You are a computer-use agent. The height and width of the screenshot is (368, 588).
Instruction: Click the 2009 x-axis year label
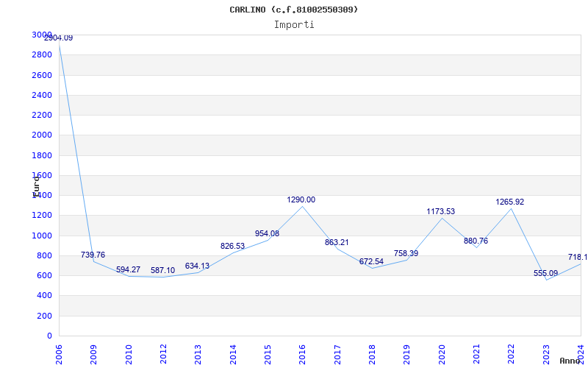tap(94, 355)
